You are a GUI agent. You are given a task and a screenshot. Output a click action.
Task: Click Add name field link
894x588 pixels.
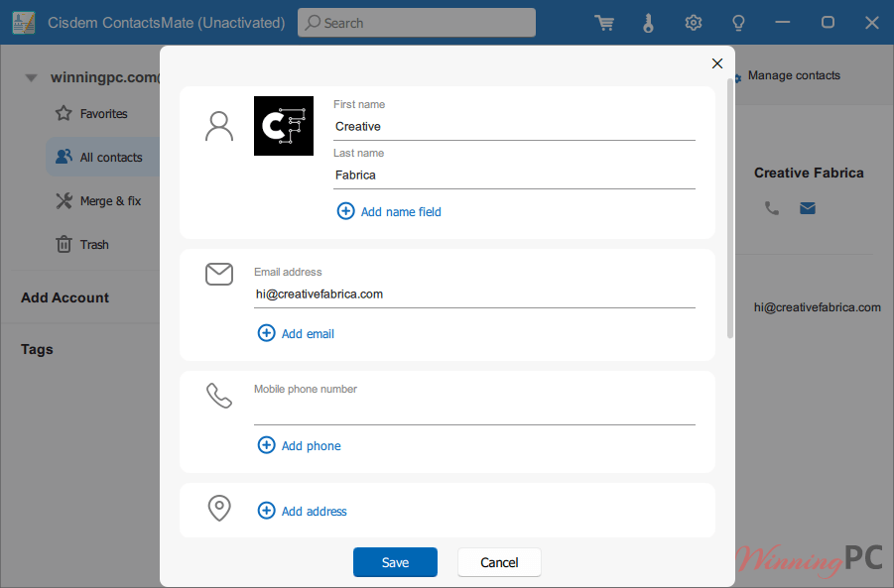click(x=401, y=212)
